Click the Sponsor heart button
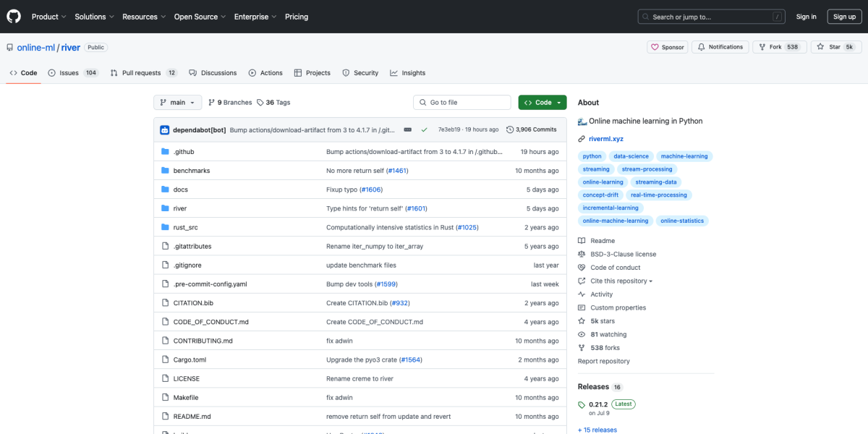This screenshot has width=868, height=434. [x=667, y=47]
